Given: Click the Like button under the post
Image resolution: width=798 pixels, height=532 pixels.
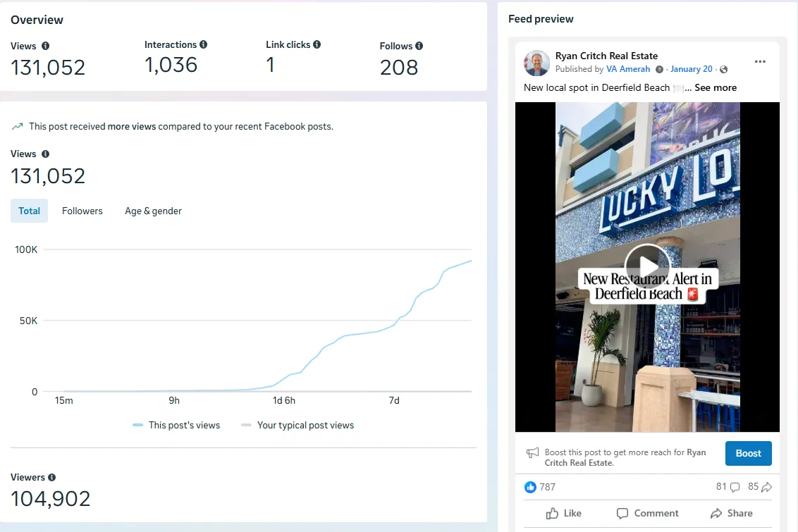Looking at the screenshot, I should (564, 513).
